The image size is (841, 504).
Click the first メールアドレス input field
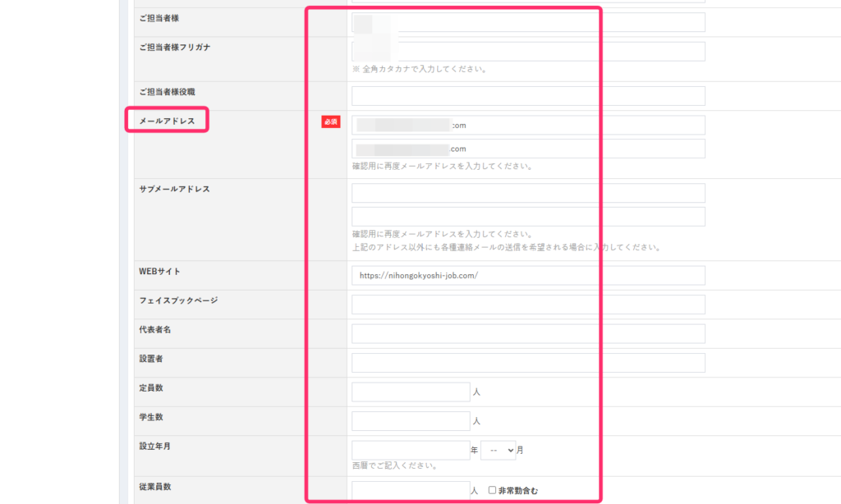tap(527, 125)
